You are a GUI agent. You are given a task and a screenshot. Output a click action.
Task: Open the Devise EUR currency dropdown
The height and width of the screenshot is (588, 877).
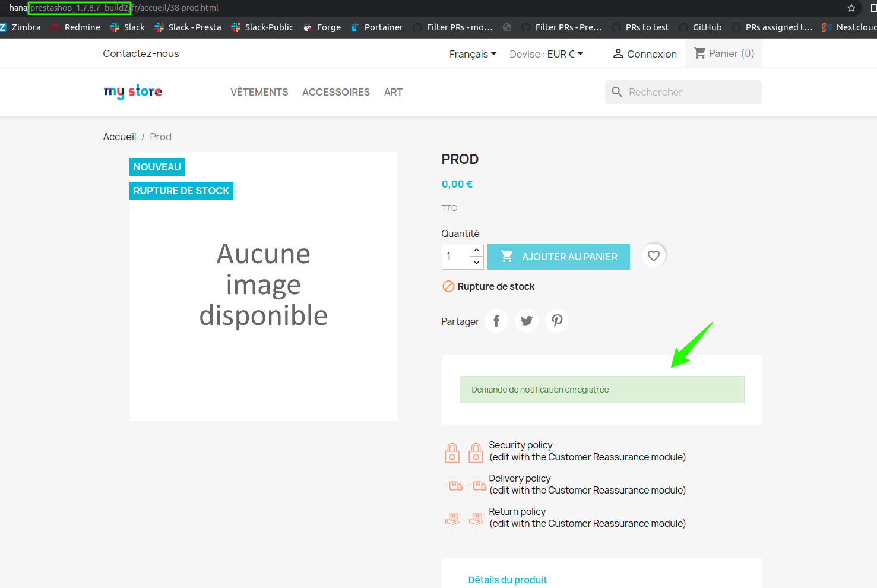[546, 53]
